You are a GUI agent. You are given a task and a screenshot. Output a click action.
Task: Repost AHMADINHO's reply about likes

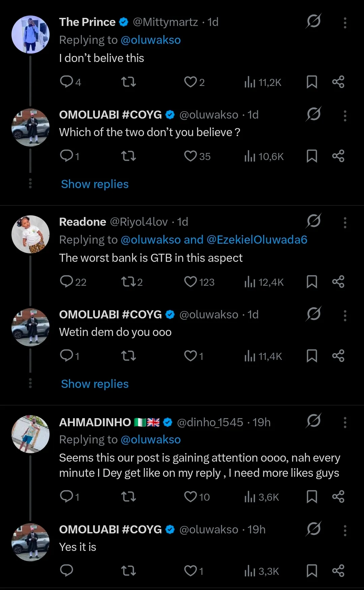128,497
